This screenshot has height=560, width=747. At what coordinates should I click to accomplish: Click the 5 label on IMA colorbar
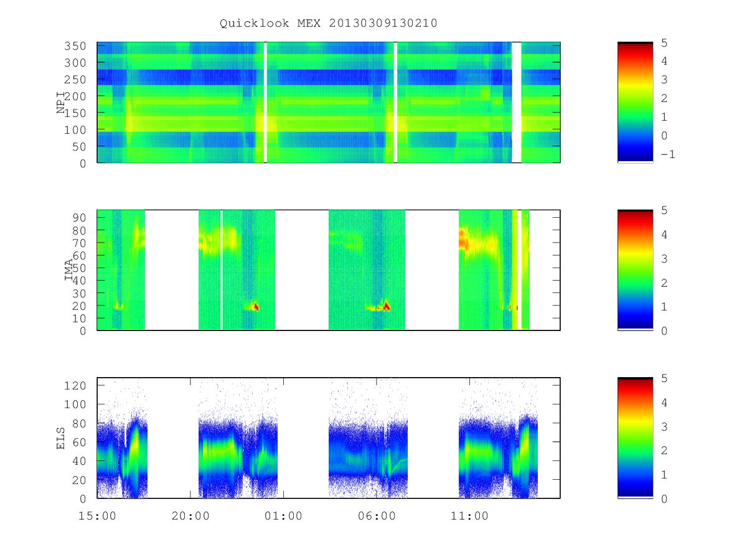coord(663,210)
